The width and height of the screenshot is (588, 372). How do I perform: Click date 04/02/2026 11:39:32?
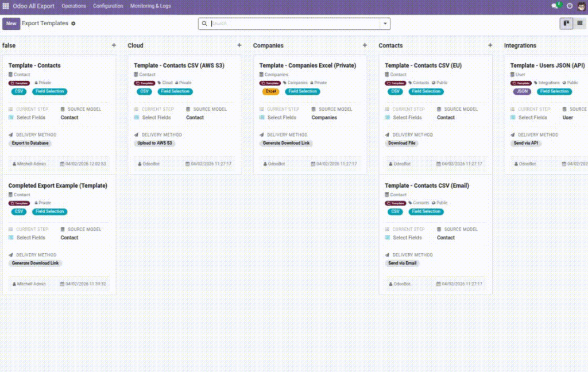[83, 284]
